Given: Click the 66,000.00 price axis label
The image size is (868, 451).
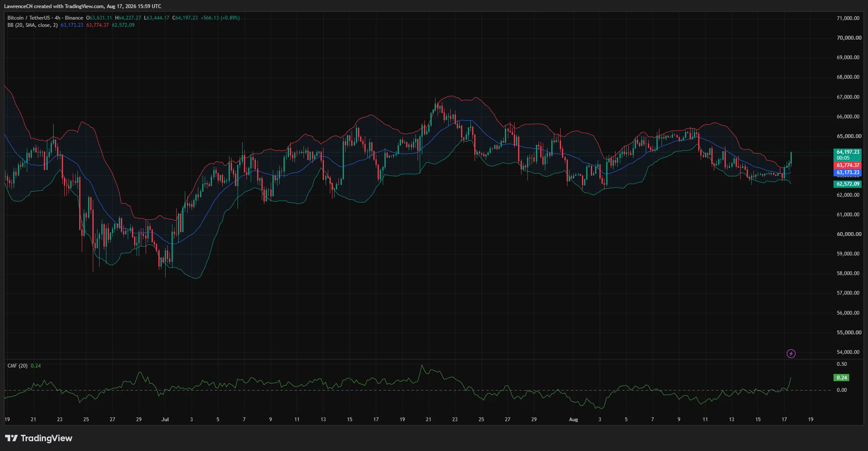Looking at the screenshot, I should [848, 117].
